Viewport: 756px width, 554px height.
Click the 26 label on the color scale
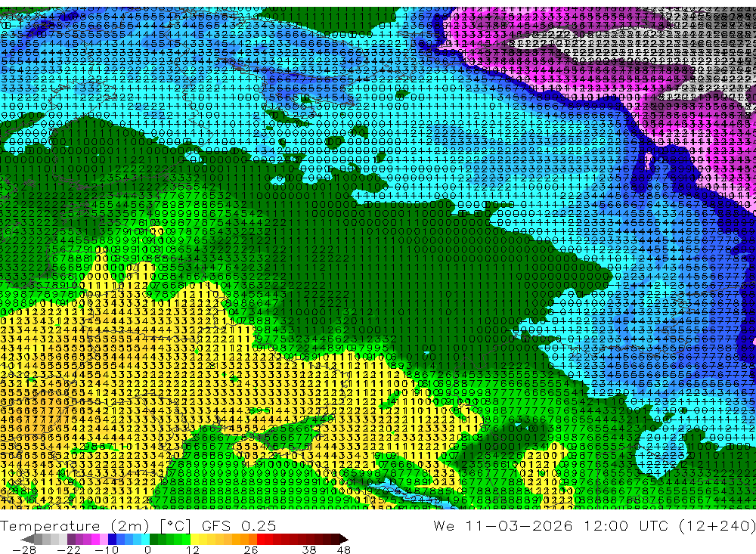click(x=251, y=550)
